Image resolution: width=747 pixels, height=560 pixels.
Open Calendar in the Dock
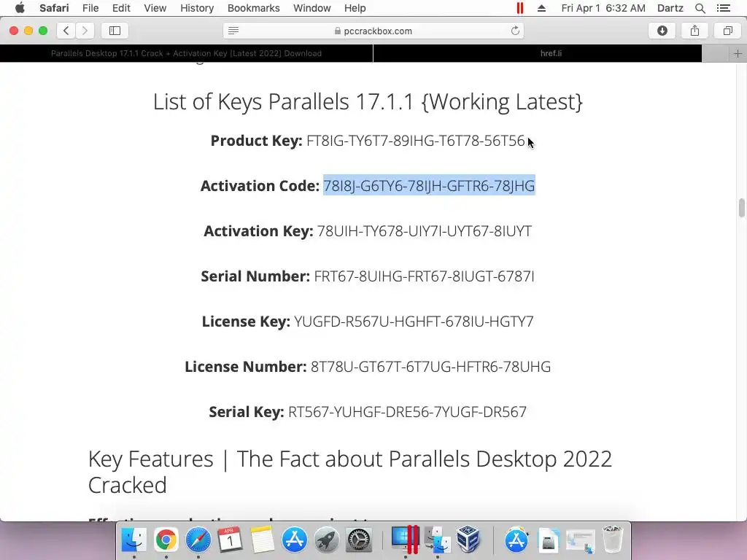coord(230,540)
